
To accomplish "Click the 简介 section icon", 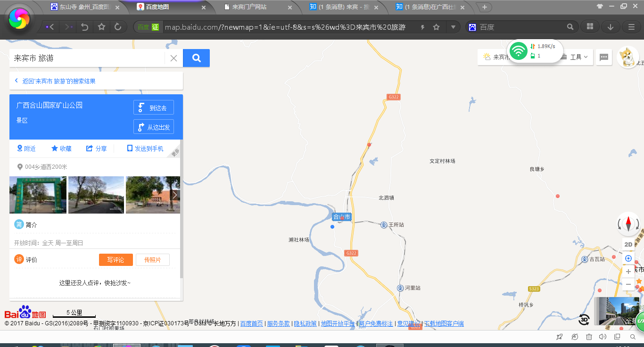I will (x=19, y=224).
